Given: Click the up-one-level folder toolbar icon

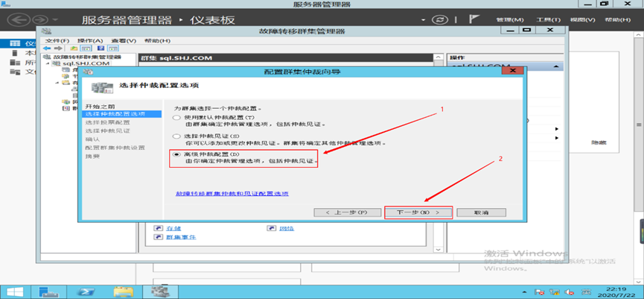Looking at the screenshot, I should click(x=74, y=48).
